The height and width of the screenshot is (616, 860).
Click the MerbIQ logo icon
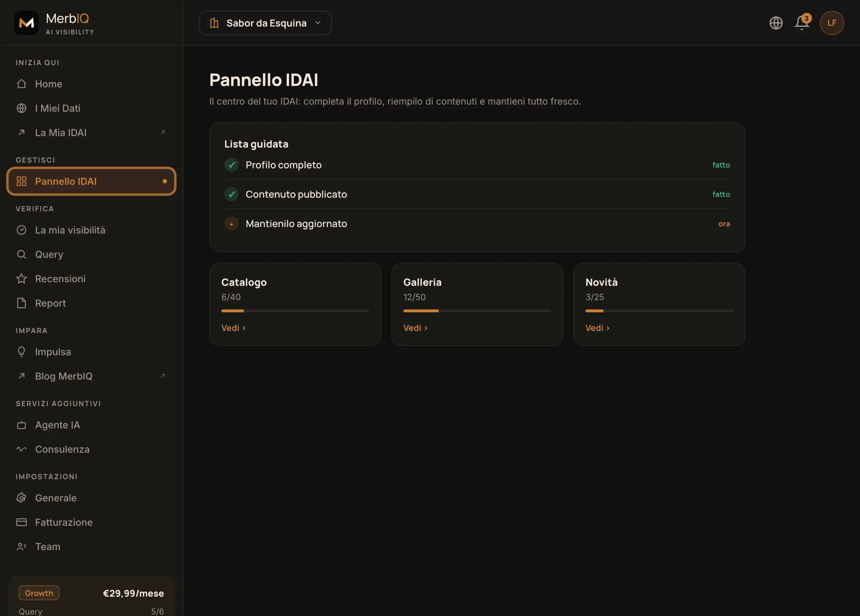click(x=27, y=23)
